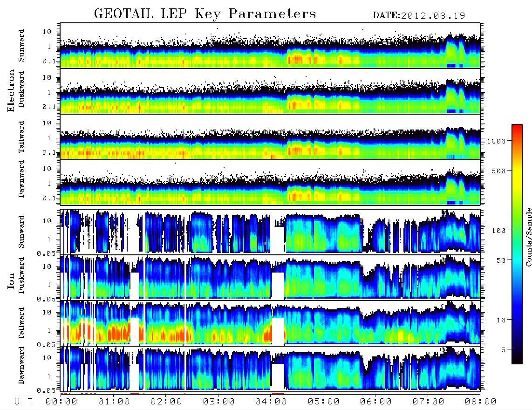Click the Electron Duskward spectrogram panel

coord(270,91)
